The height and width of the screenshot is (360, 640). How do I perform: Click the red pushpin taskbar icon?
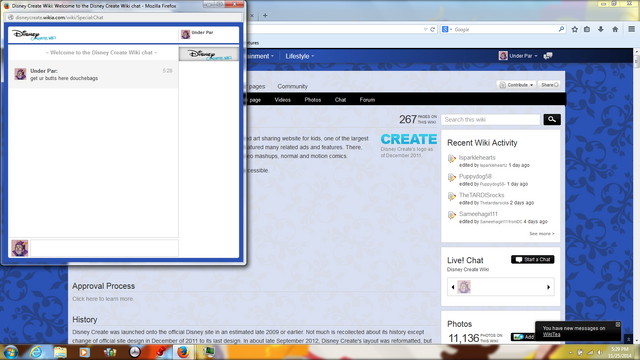tap(160, 352)
